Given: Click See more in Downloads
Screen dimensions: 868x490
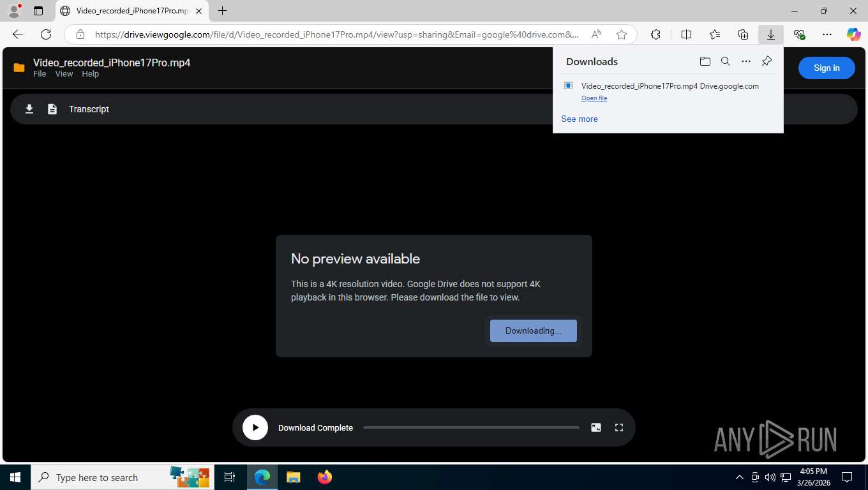Looking at the screenshot, I should pyautogui.click(x=580, y=119).
